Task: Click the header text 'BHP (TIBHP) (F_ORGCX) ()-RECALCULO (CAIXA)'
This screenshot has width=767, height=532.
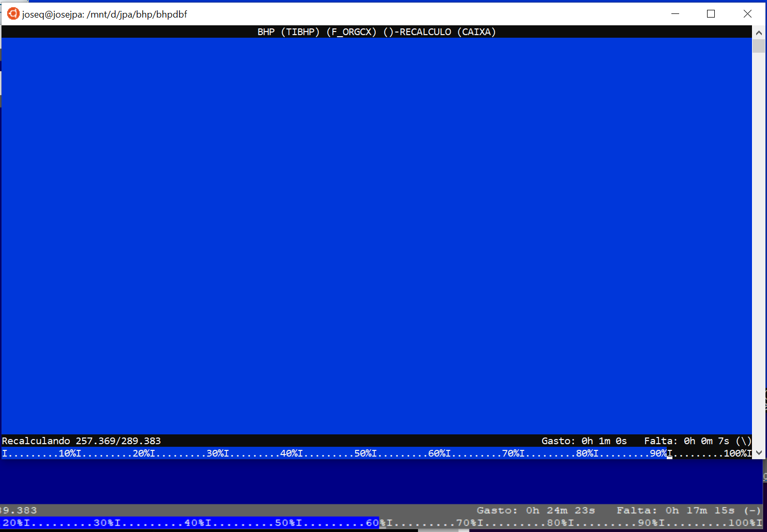Action: pos(377,32)
